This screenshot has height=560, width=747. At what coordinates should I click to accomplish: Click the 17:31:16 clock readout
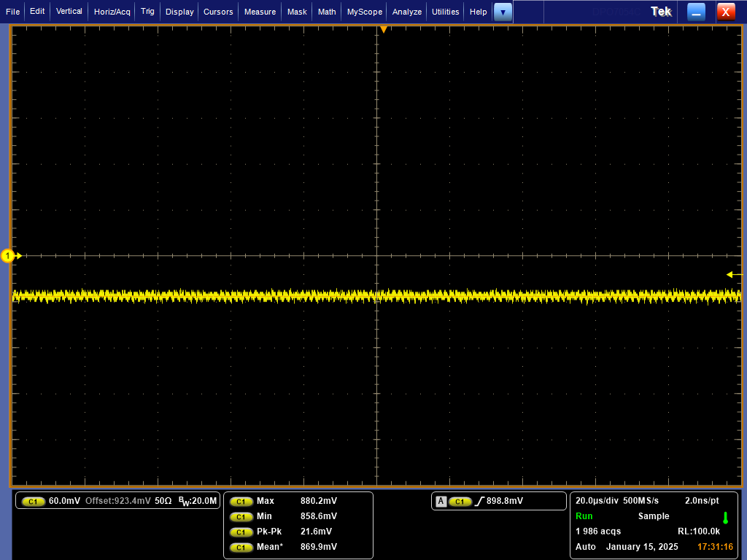(x=715, y=547)
